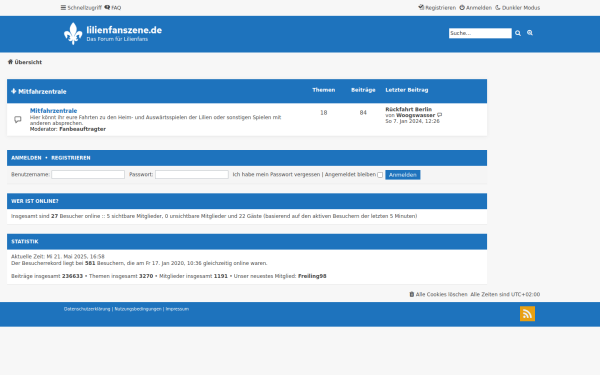The height and width of the screenshot is (375, 600).
Task: Select the Themen count 18
Action: point(324,112)
